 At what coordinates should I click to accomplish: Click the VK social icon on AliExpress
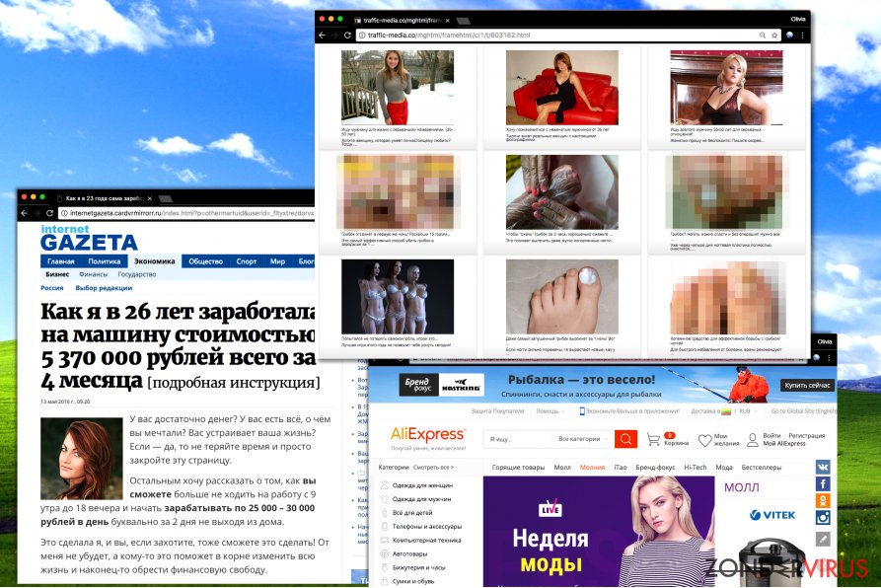tap(823, 467)
